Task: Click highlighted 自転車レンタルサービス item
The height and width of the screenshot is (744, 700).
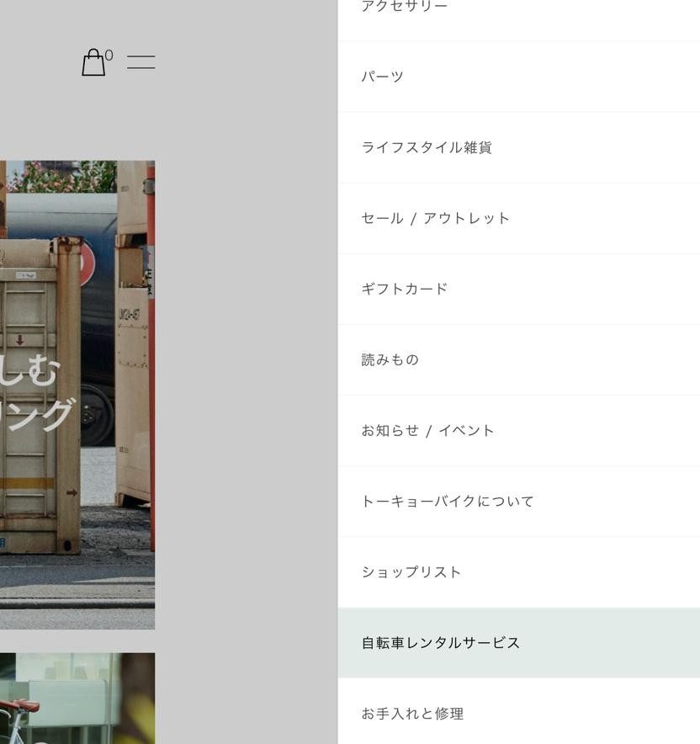Action: [x=441, y=642]
